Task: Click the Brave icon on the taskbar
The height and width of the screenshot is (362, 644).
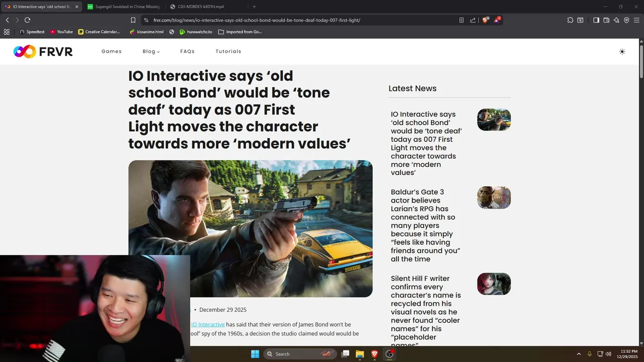Action: coord(374,354)
